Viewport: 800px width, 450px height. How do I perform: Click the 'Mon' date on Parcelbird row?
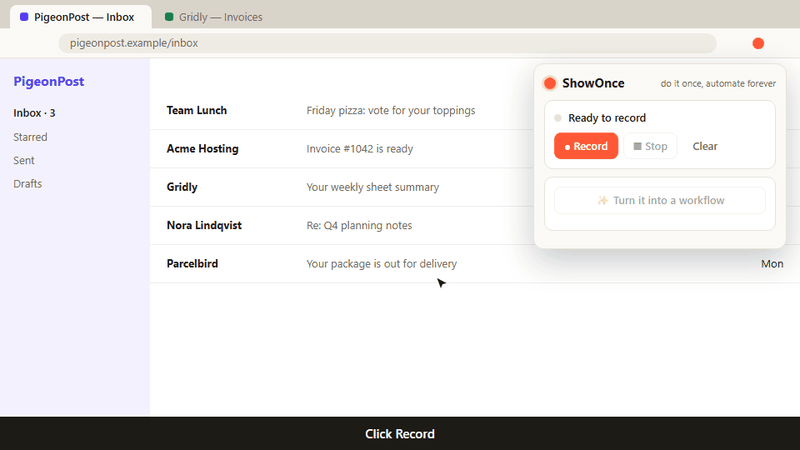(x=772, y=264)
